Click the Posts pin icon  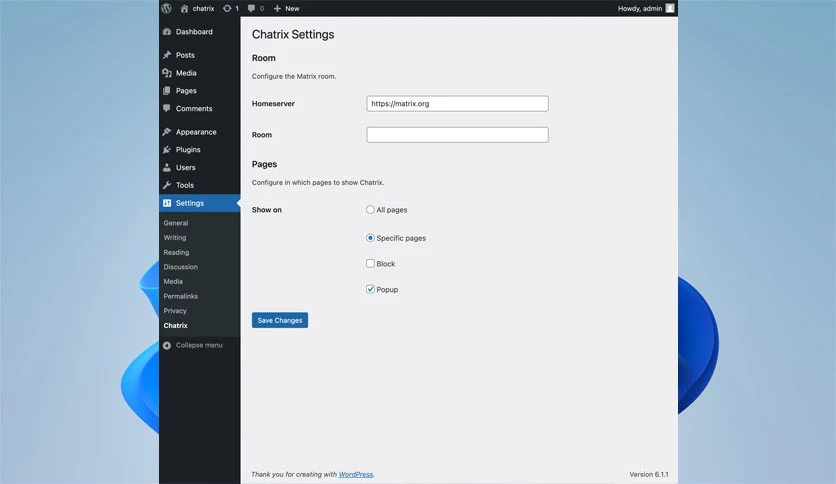click(167, 55)
